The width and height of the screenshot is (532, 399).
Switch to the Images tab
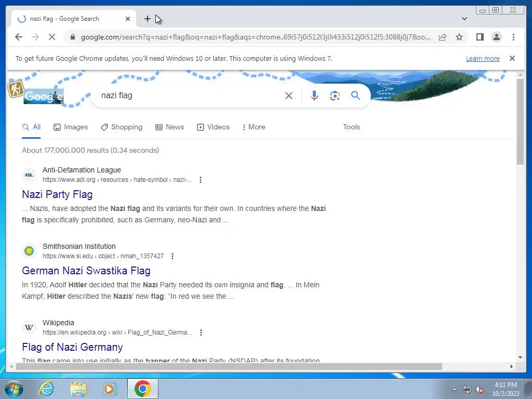click(x=71, y=127)
